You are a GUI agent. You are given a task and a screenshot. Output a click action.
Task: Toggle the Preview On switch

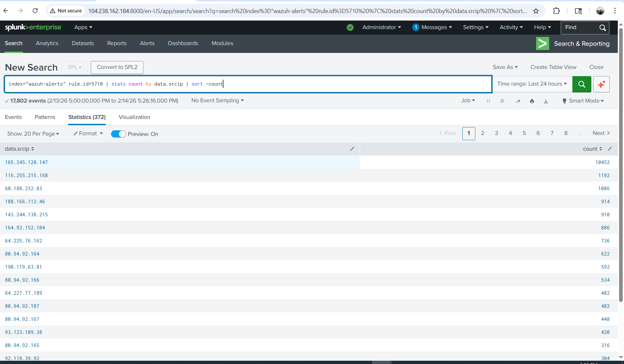tap(118, 134)
